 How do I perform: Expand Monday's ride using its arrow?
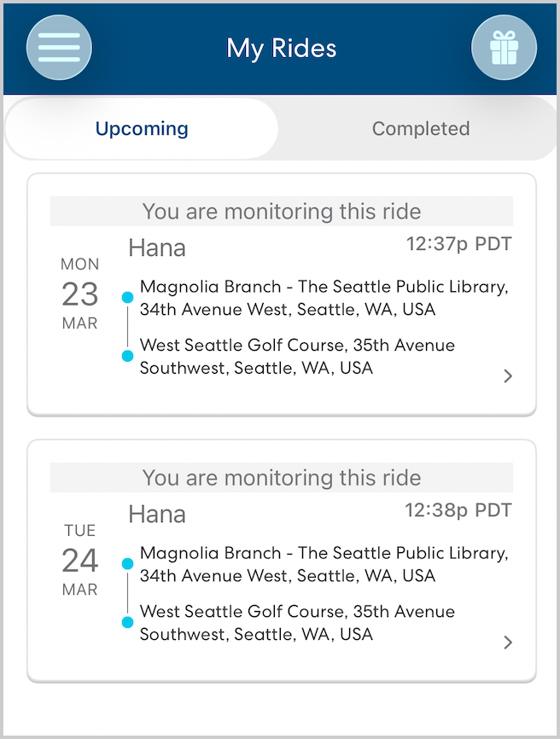(507, 375)
